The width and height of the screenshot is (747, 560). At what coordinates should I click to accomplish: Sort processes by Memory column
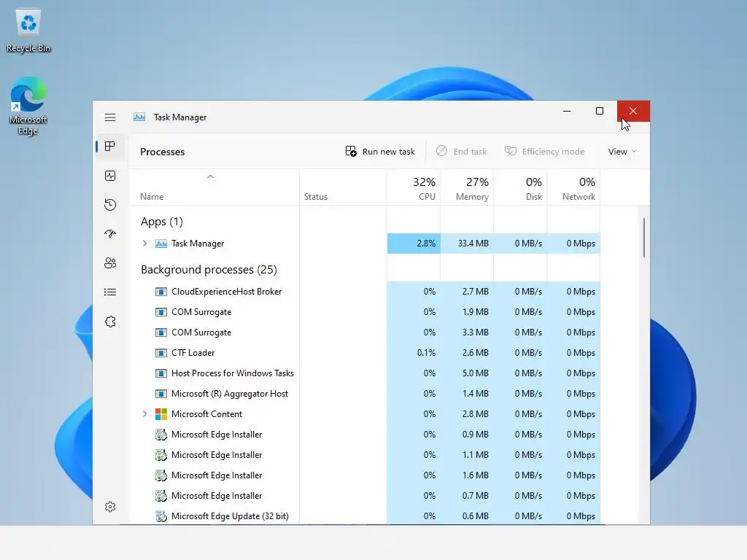click(x=467, y=188)
